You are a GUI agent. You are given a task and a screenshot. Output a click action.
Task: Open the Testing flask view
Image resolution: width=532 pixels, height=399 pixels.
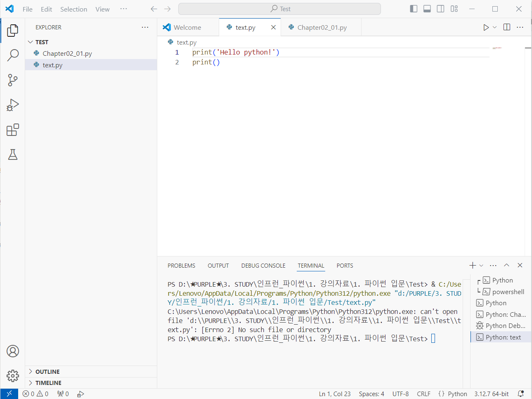[x=13, y=154]
